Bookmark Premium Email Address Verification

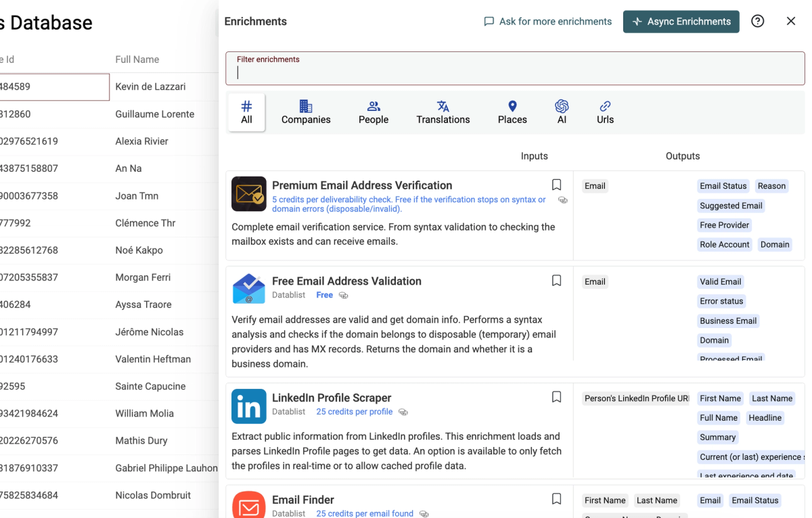click(556, 185)
